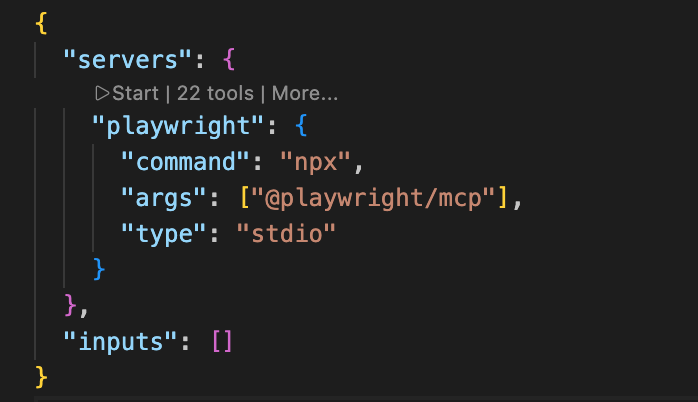Click the blue opening brace after playwright
This screenshot has width=698, height=402.
coord(301,125)
